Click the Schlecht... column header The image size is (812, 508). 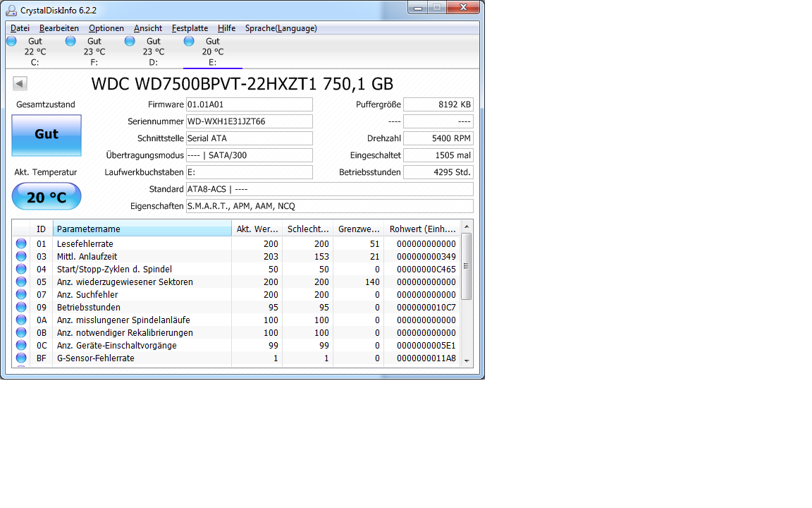[x=307, y=229]
